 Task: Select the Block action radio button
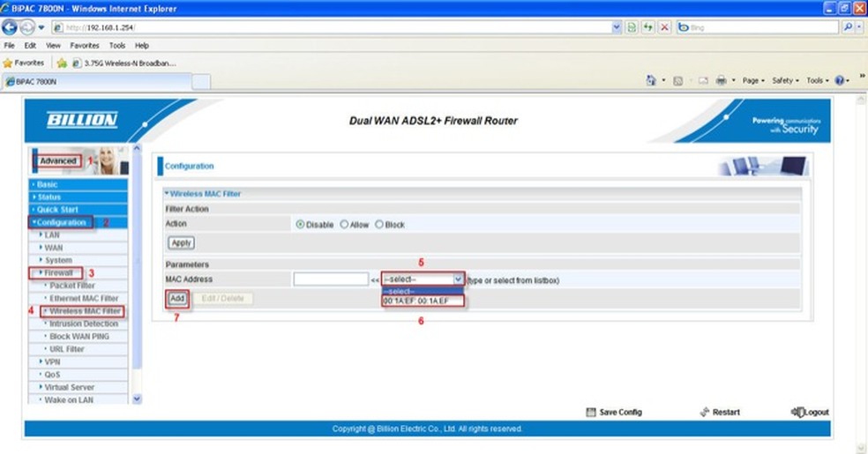coord(379,225)
